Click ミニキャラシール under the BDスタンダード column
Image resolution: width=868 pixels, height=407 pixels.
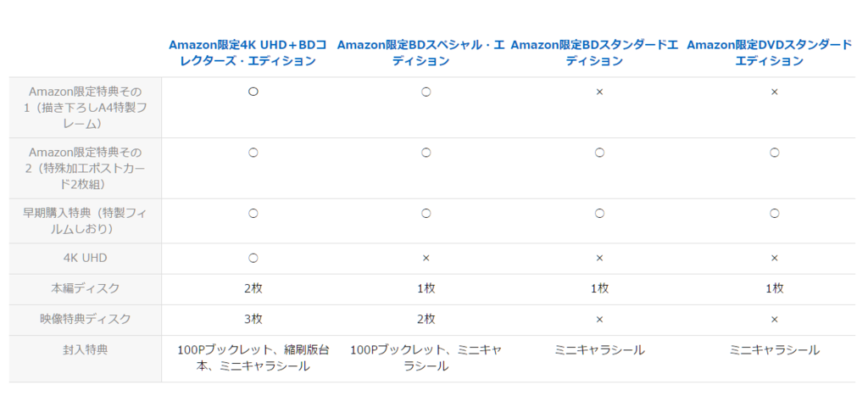coord(599,349)
